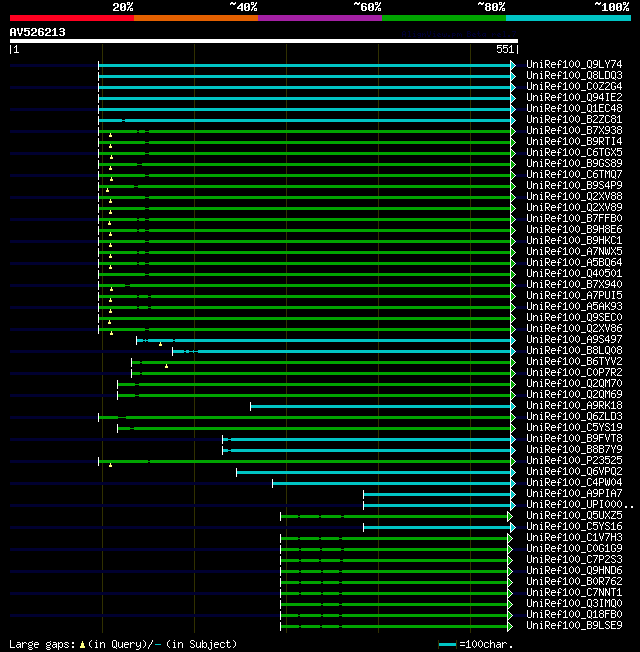Select UniRef100_C6TGX5 entry
Screen dimensions: 640x652
[x=574, y=153]
